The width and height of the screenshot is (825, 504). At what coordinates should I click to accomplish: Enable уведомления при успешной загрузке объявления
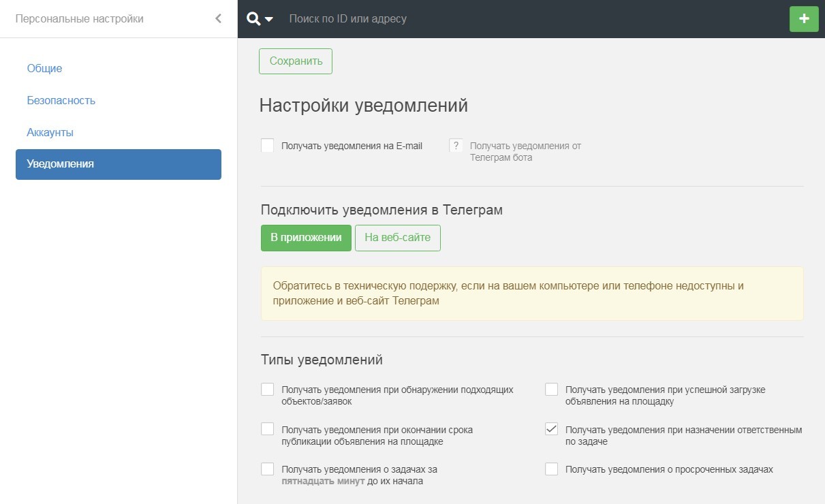pyautogui.click(x=551, y=389)
